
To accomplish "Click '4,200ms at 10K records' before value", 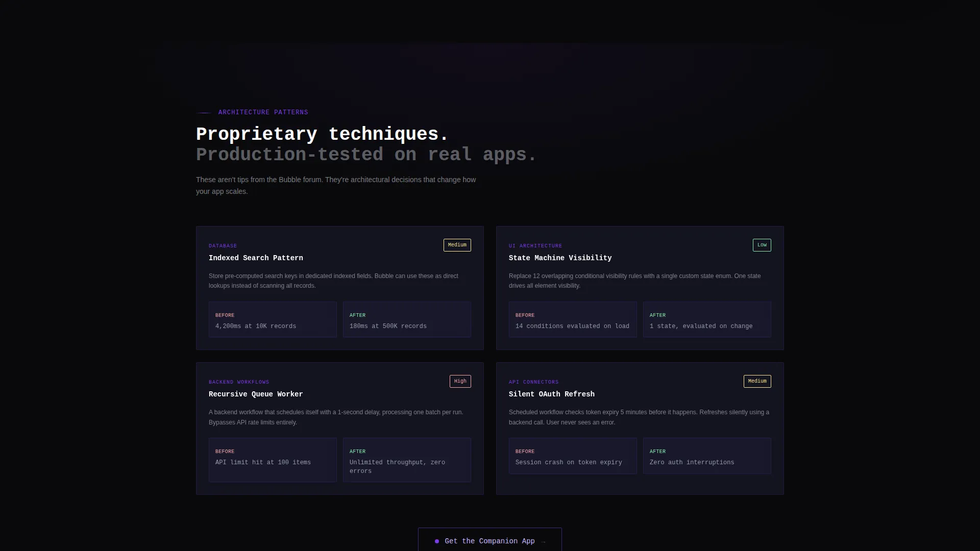I will click(255, 327).
